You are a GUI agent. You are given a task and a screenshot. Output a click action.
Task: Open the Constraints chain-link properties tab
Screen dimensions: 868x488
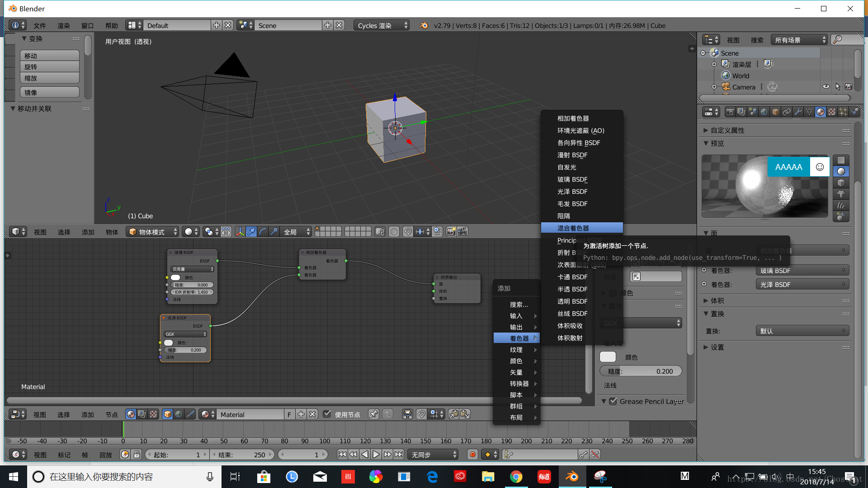pyautogui.click(x=787, y=112)
